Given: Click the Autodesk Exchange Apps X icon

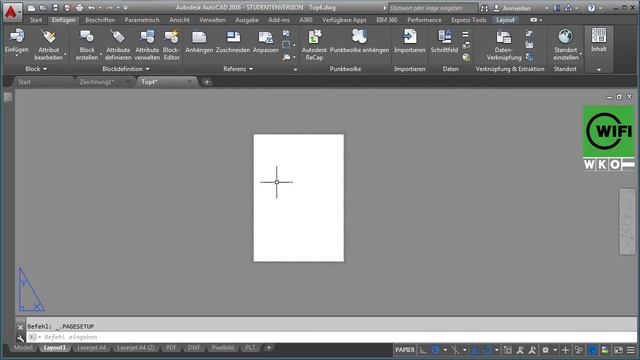Looking at the screenshot, I should pyautogui.click(x=557, y=8).
